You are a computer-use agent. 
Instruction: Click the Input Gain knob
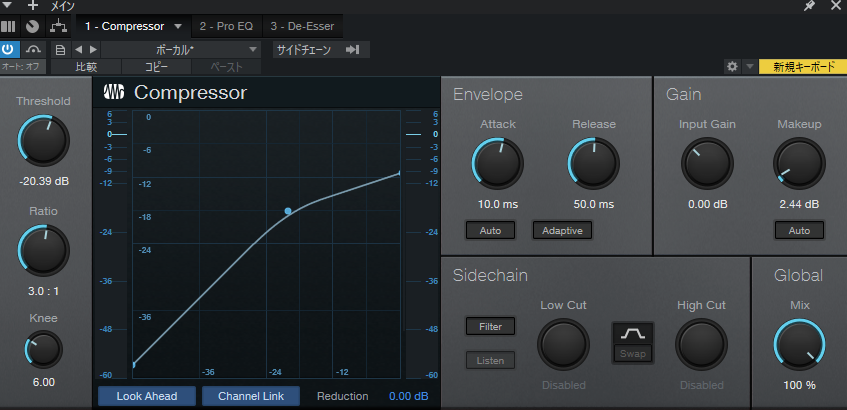pos(707,163)
